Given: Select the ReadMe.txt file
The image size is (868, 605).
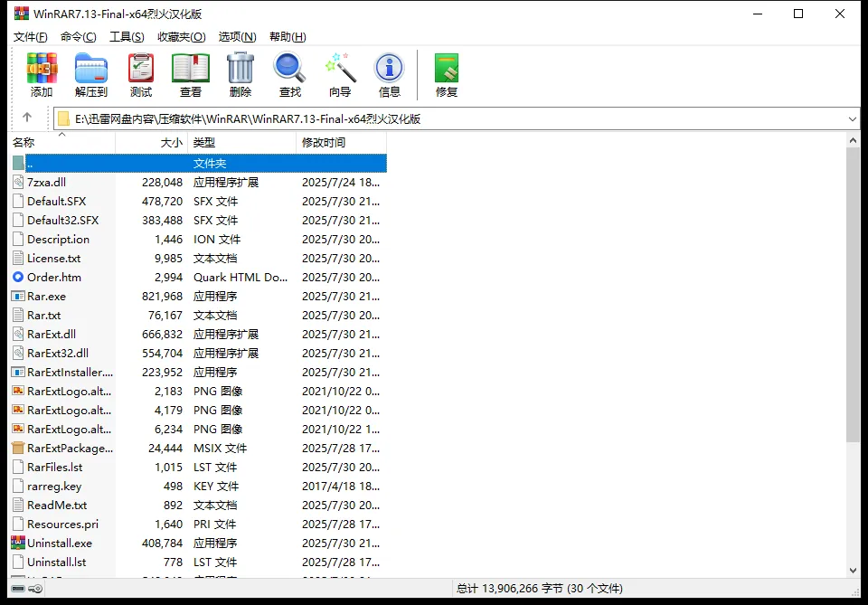Looking at the screenshot, I should pos(57,505).
